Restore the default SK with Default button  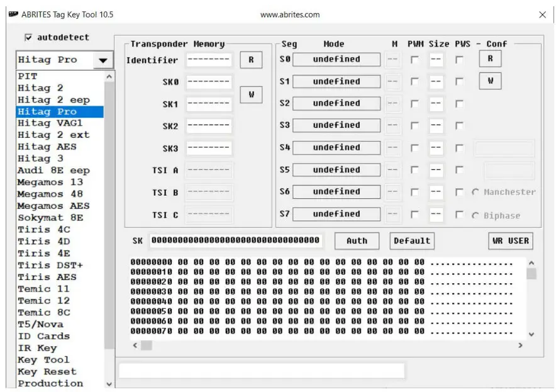412,241
